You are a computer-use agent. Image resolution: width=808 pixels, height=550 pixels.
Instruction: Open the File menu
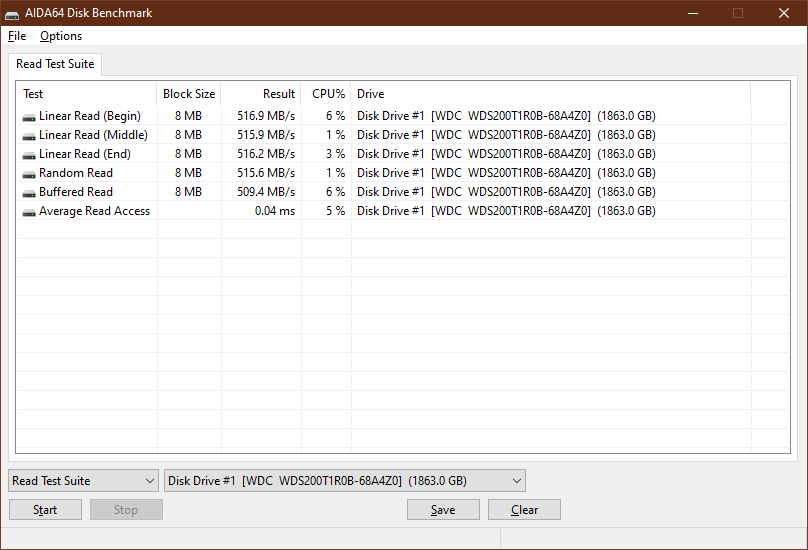(x=17, y=36)
